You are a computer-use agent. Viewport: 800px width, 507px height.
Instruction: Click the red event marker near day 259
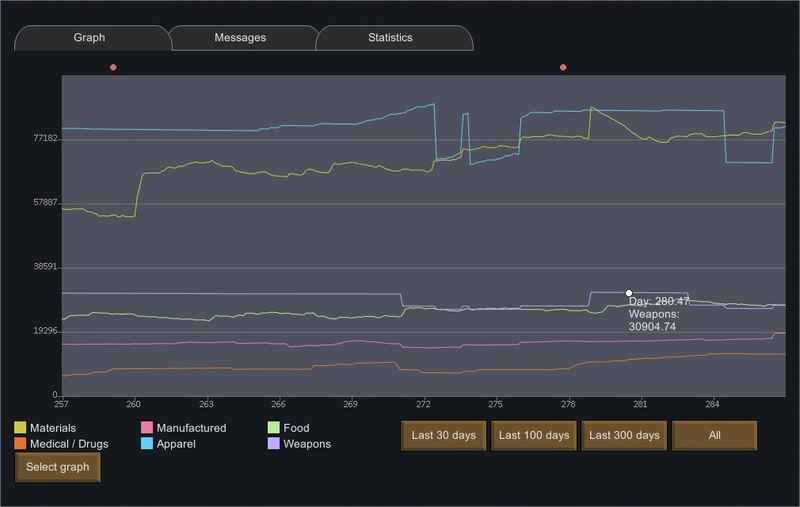(x=113, y=67)
